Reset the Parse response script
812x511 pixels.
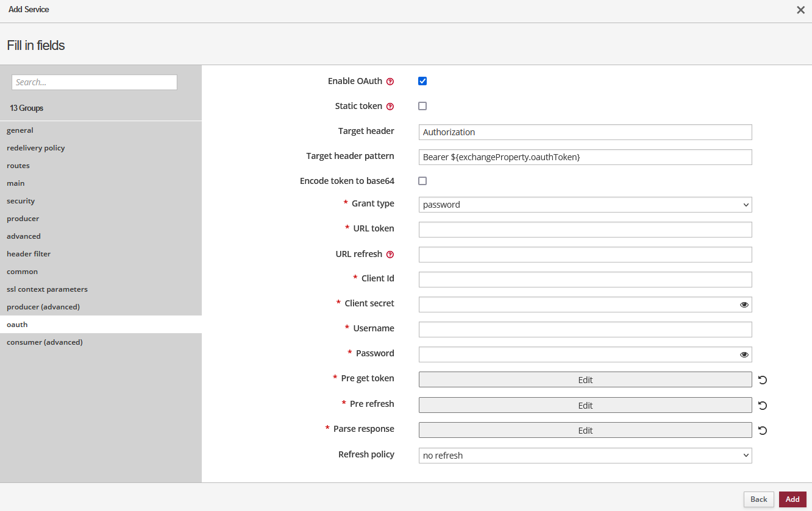763,431
